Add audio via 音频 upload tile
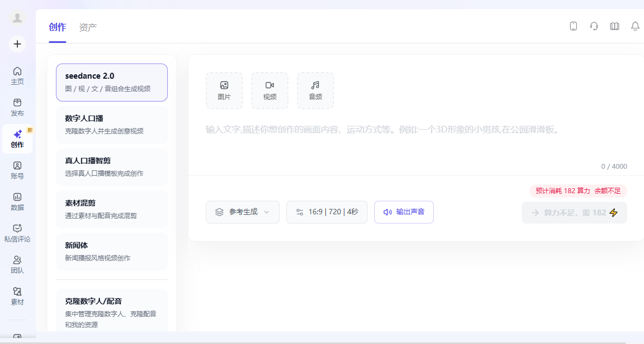This screenshot has height=344, width=644. (315, 91)
